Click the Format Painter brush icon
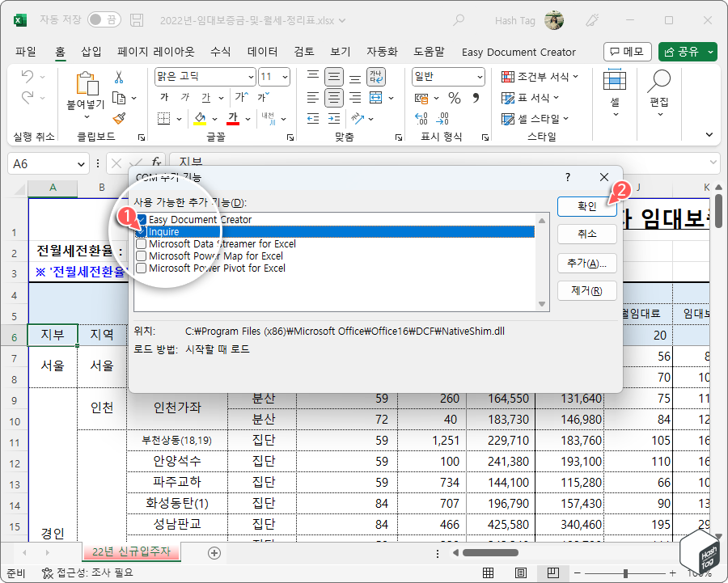The image size is (728, 583). 120,118
